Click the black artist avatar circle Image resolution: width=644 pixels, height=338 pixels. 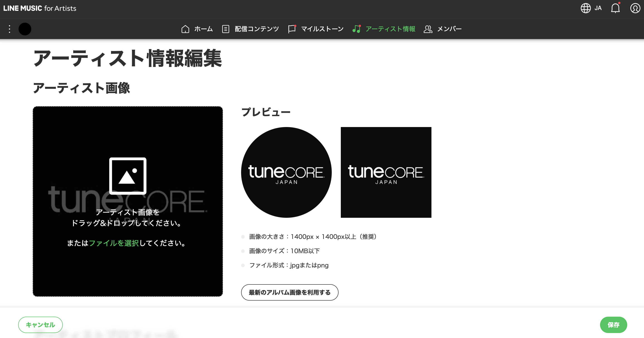pos(25,29)
